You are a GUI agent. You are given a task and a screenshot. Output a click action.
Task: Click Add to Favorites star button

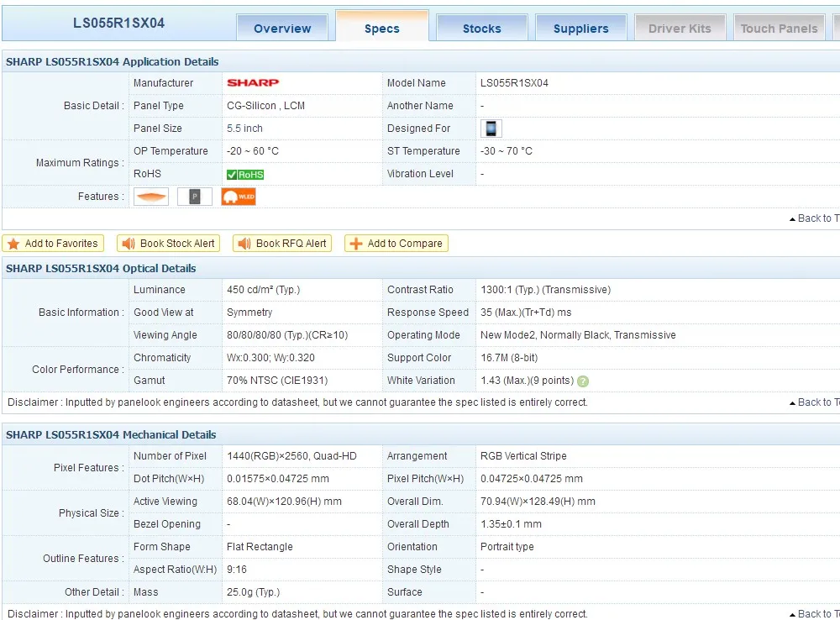[x=53, y=244]
